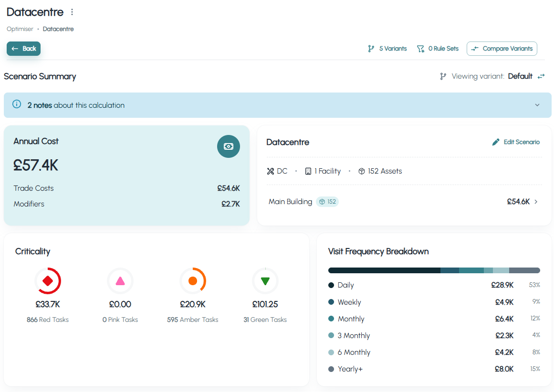Click the Daily segment of frequency bar

(384, 270)
